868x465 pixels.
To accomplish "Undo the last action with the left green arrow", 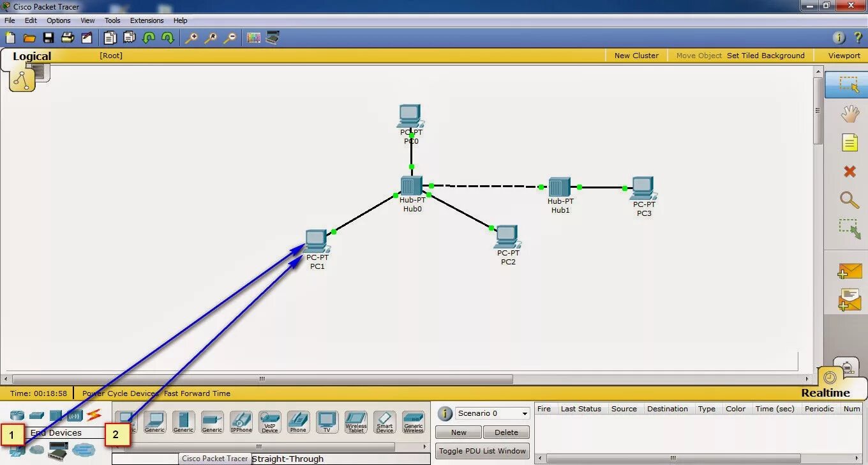I will (149, 38).
